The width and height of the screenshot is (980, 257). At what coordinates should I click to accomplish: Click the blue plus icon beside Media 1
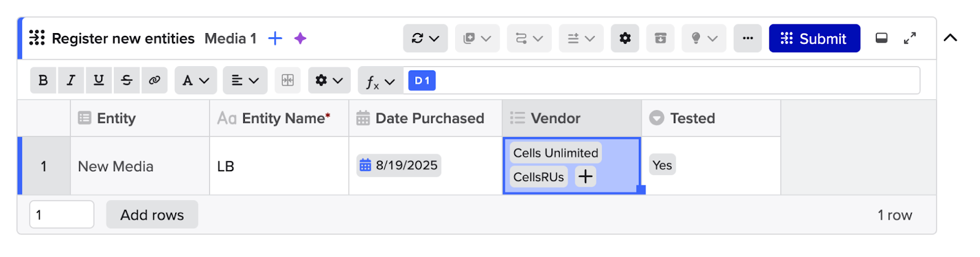coord(275,39)
